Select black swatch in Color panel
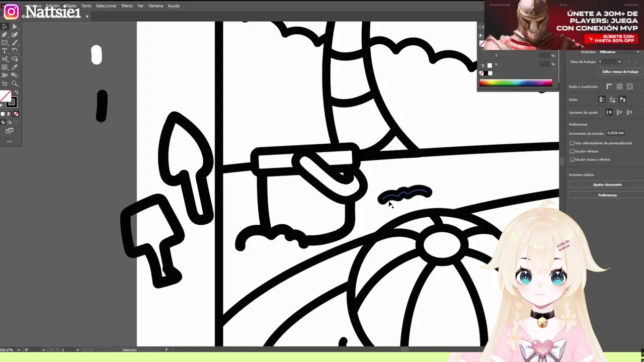 486,73
